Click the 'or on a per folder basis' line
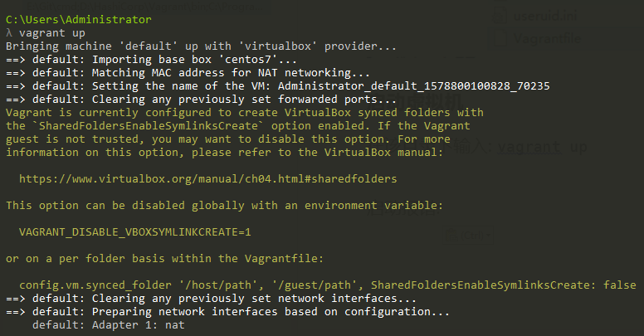644x336 pixels. click(138, 258)
